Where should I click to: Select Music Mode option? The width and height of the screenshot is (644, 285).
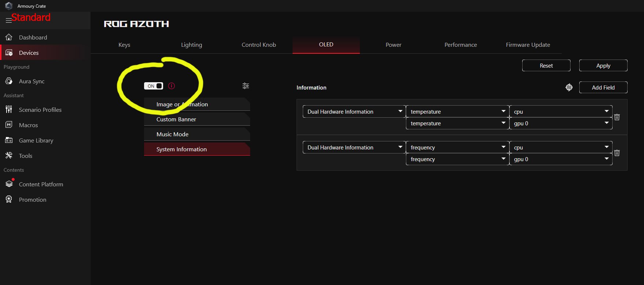pos(197,134)
